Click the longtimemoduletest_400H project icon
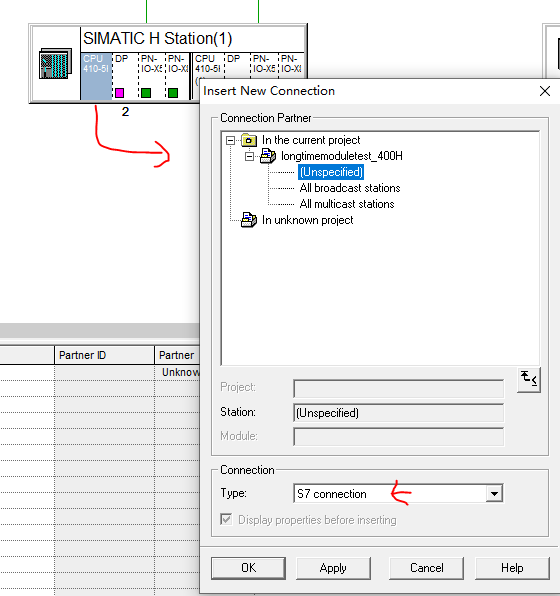This screenshot has height=596, width=560. [x=268, y=156]
